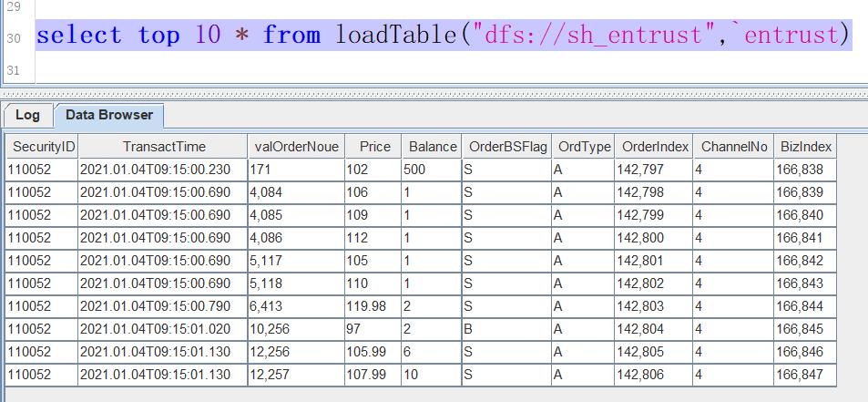Image resolution: width=868 pixels, height=402 pixels.
Task: Click the ChannelNo column header
Action: click(x=733, y=147)
